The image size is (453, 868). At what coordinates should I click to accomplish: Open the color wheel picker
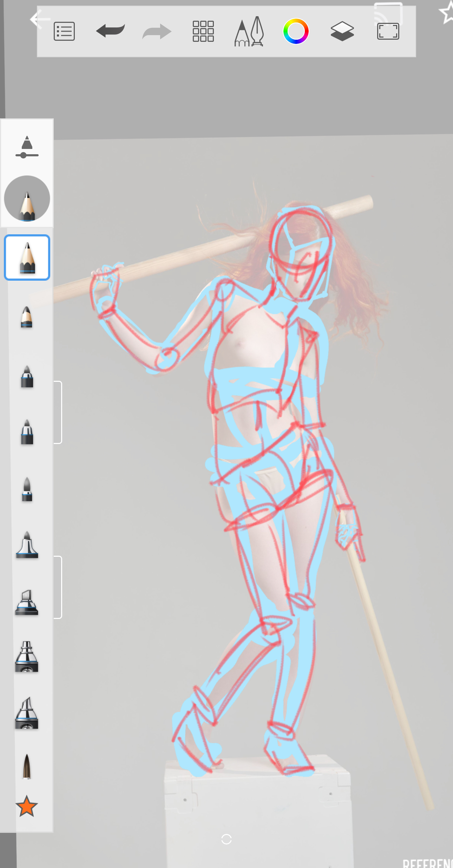tap(296, 31)
